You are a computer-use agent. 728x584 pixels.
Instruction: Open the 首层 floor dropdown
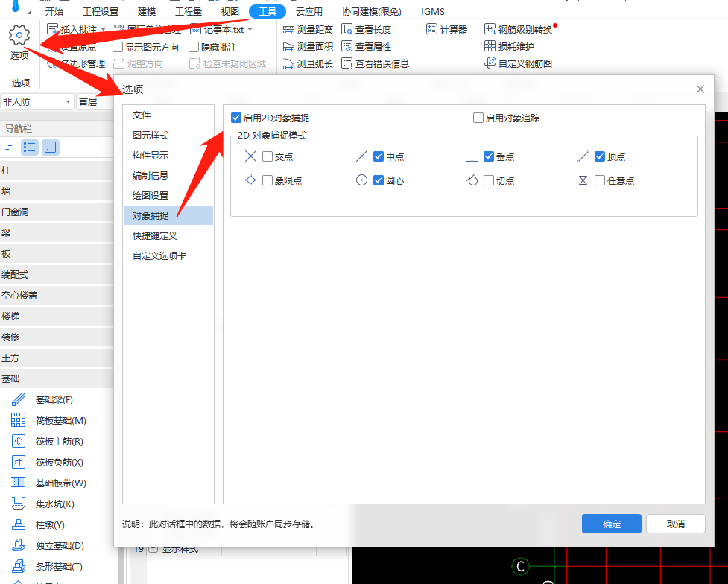[95, 101]
